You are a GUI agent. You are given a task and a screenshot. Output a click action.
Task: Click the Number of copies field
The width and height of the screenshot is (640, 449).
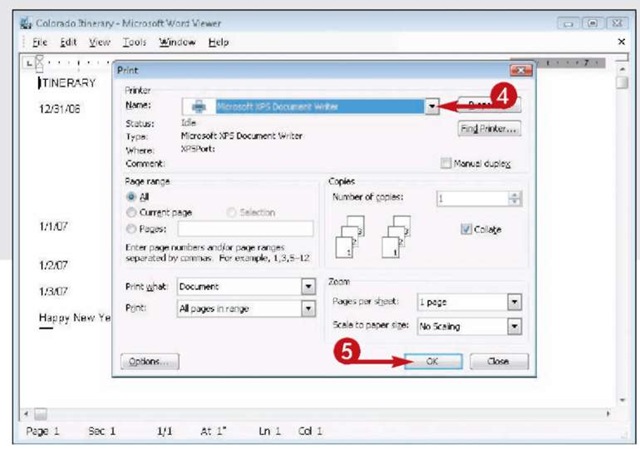pos(472,199)
